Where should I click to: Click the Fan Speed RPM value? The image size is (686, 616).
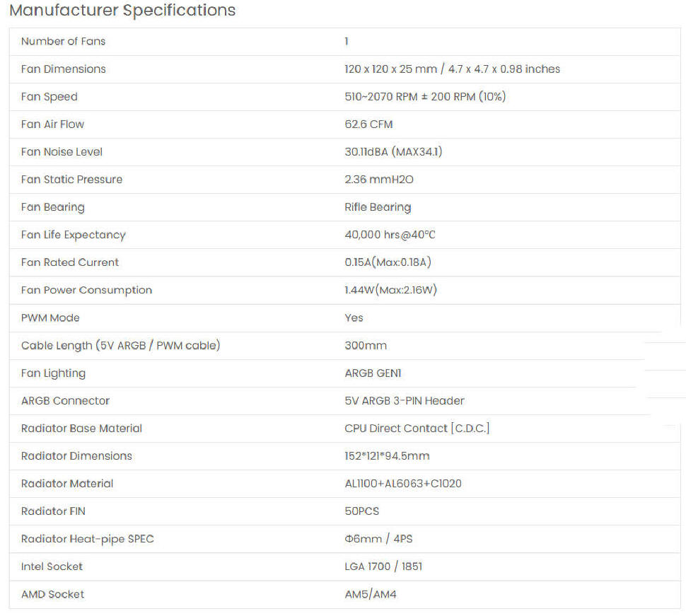425,97
